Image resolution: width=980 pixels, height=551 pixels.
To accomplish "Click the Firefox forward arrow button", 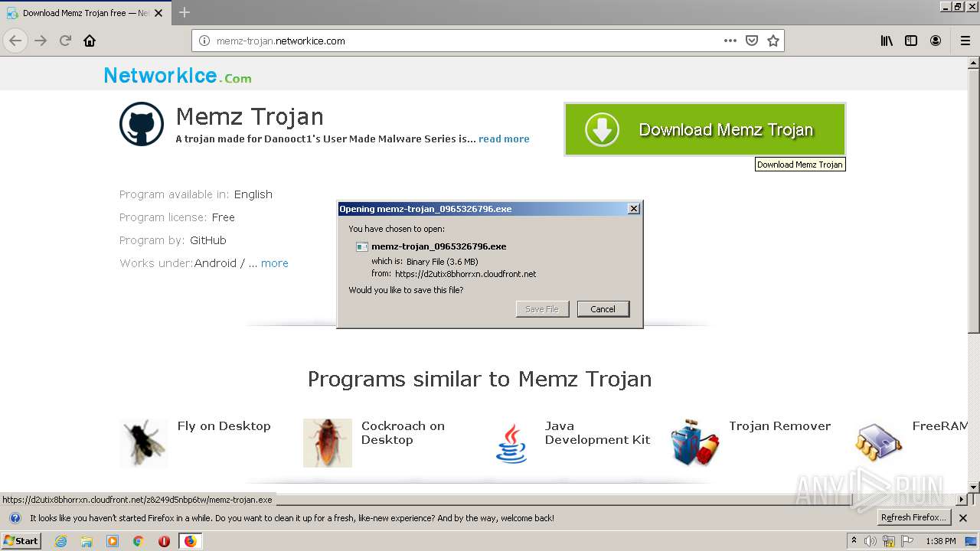I will [x=41, y=41].
